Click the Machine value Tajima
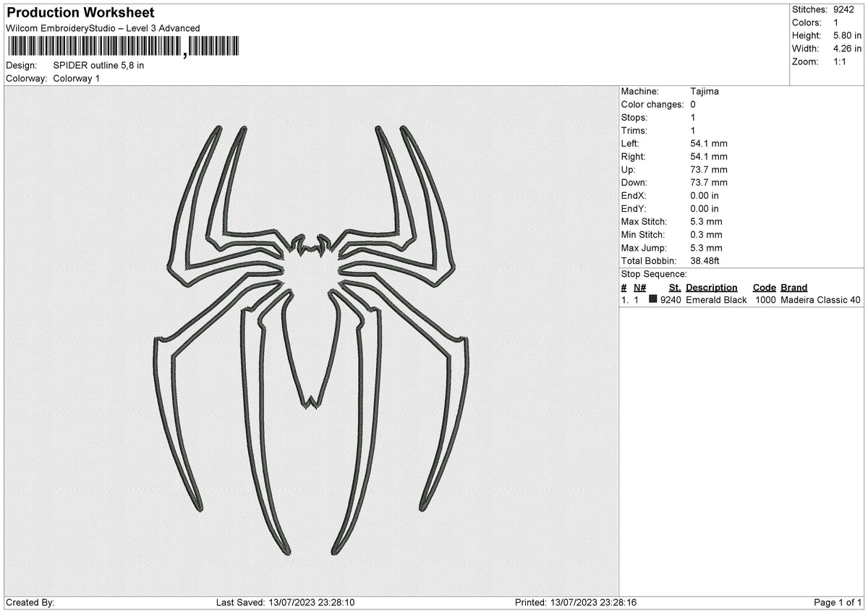This screenshot has height=613, width=868. click(705, 92)
